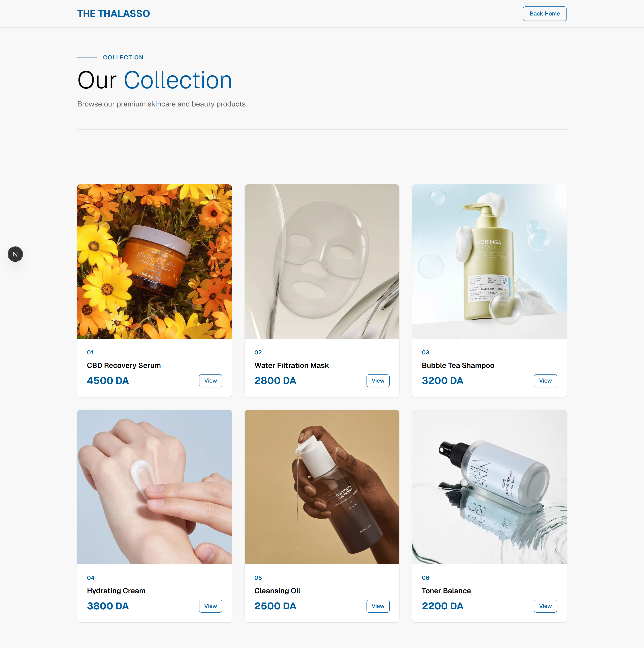This screenshot has width=644, height=648.
Task: Go to THE THALASSO homepage logo
Action: [x=113, y=14]
